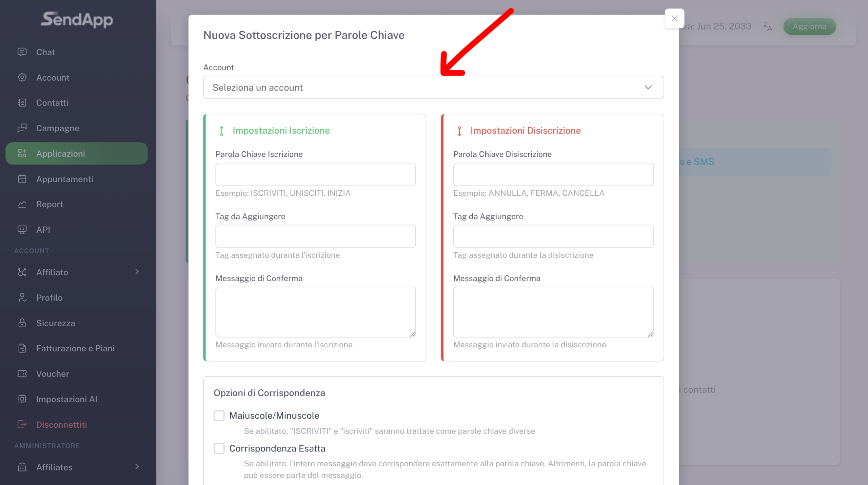Click the Disconnettiti logout link
This screenshot has height=485, width=868.
(61, 425)
